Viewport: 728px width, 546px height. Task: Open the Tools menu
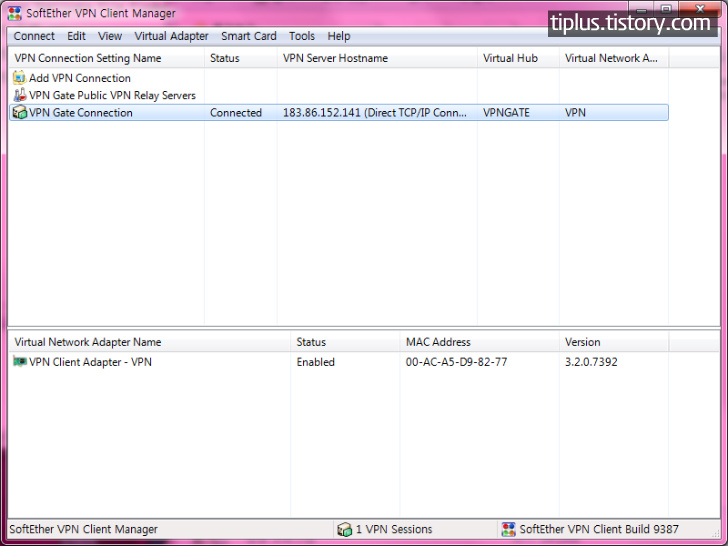pyautogui.click(x=302, y=36)
